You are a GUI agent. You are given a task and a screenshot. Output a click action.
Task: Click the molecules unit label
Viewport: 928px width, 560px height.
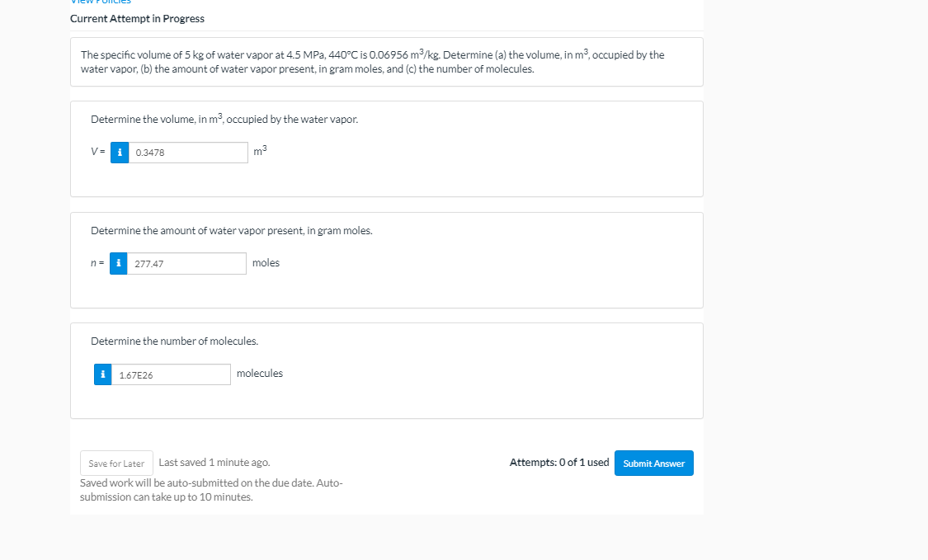pos(259,374)
